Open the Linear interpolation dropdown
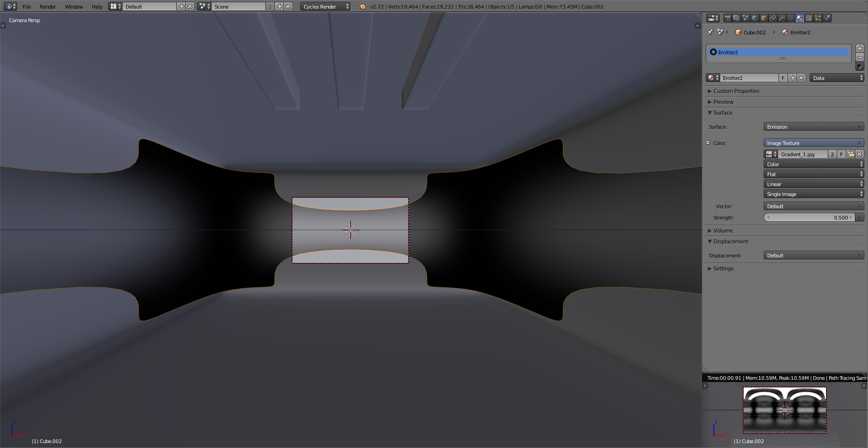 pyautogui.click(x=814, y=184)
